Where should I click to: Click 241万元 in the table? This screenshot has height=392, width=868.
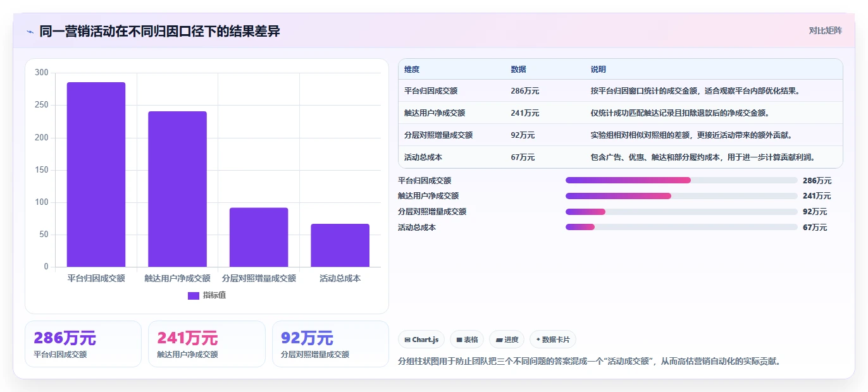(525, 113)
